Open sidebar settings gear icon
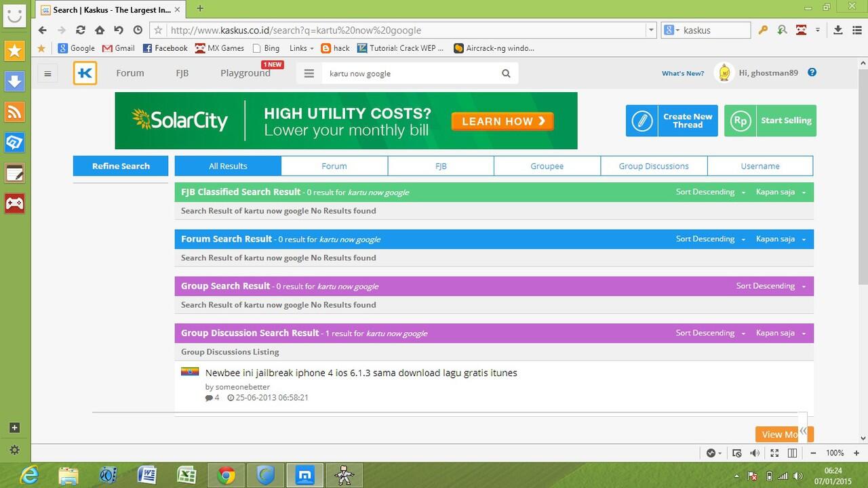Screen dimensions: 868x488 click(14, 449)
